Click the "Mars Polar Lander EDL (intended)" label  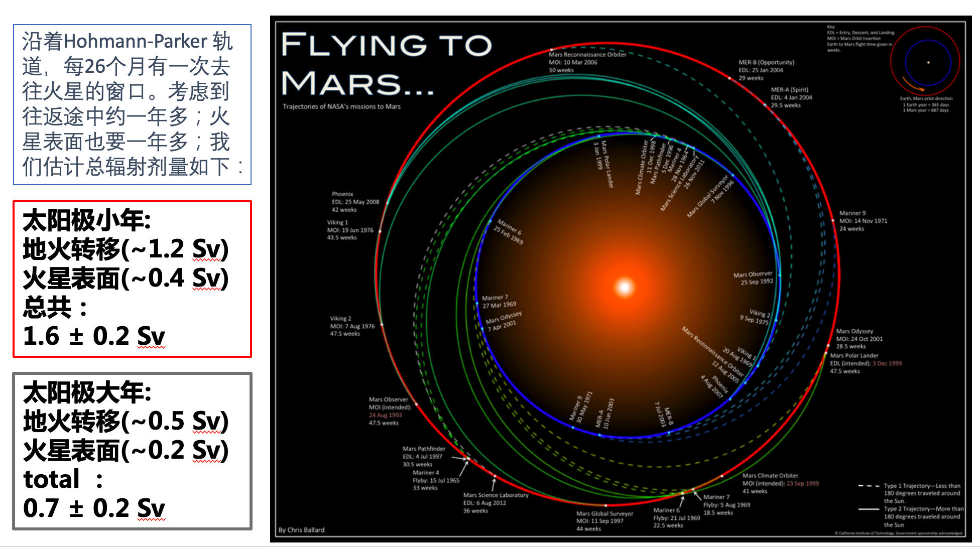tap(866, 363)
